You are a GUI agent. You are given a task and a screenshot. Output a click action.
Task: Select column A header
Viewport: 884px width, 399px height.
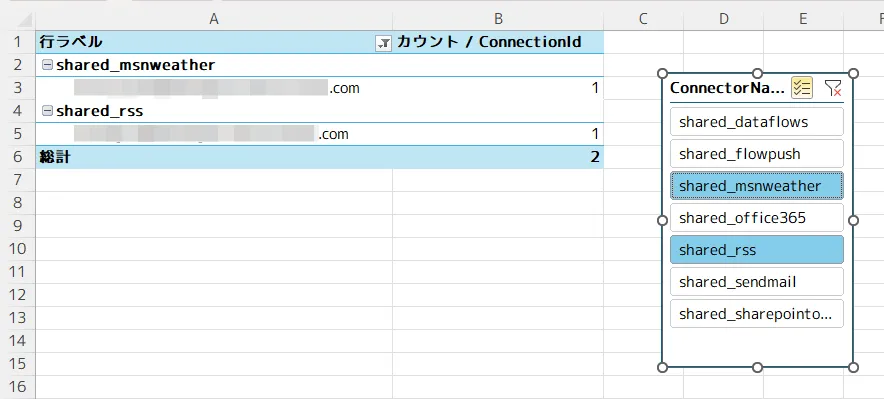214,19
